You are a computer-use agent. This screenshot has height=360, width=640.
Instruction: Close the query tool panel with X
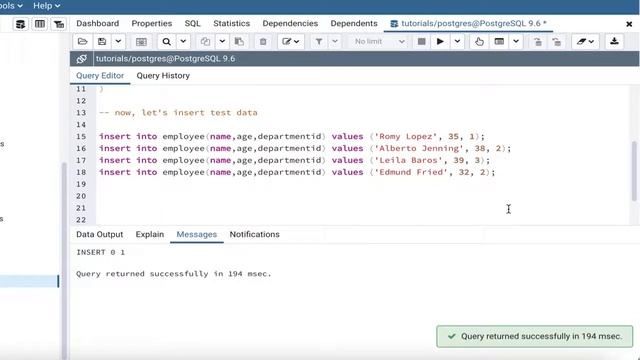click(629, 24)
